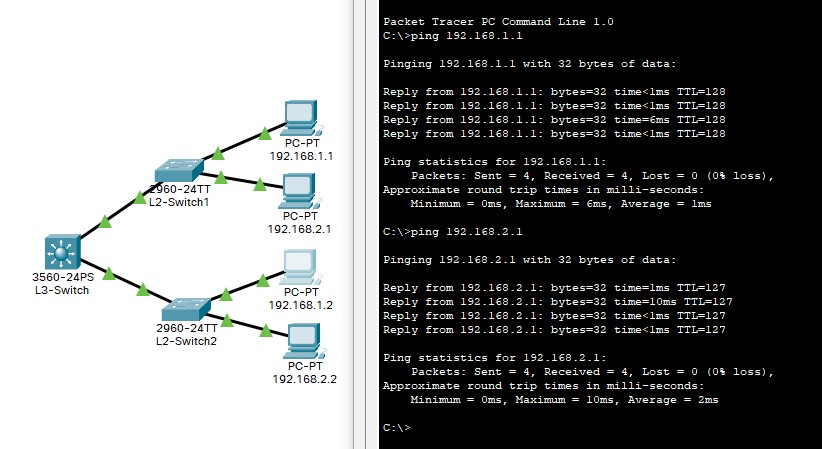
Task: Click the reply line with time=6ms
Action: [555, 120]
